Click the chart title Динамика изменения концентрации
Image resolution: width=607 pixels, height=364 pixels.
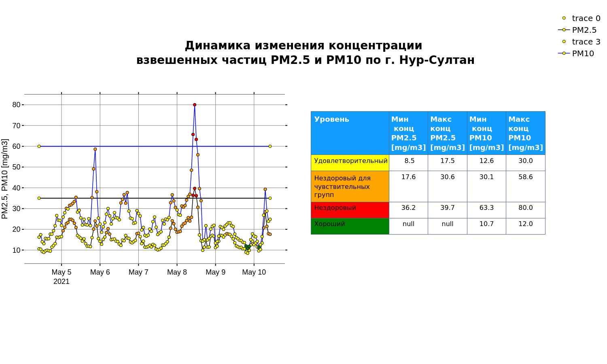(303, 45)
